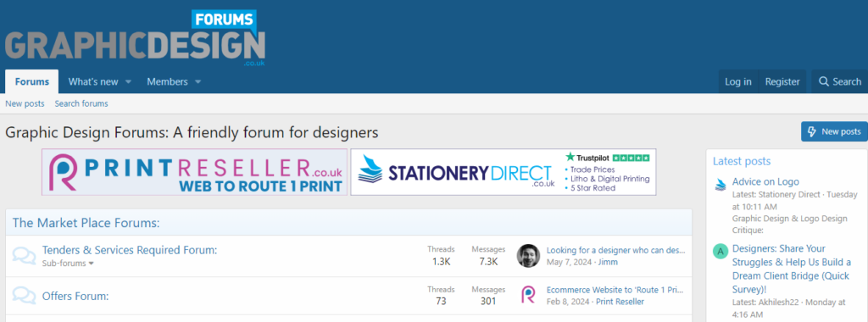Click Jimm's avatar photo in Tenders row
Viewport: 868px width, 322px height.
pyautogui.click(x=528, y=256)
